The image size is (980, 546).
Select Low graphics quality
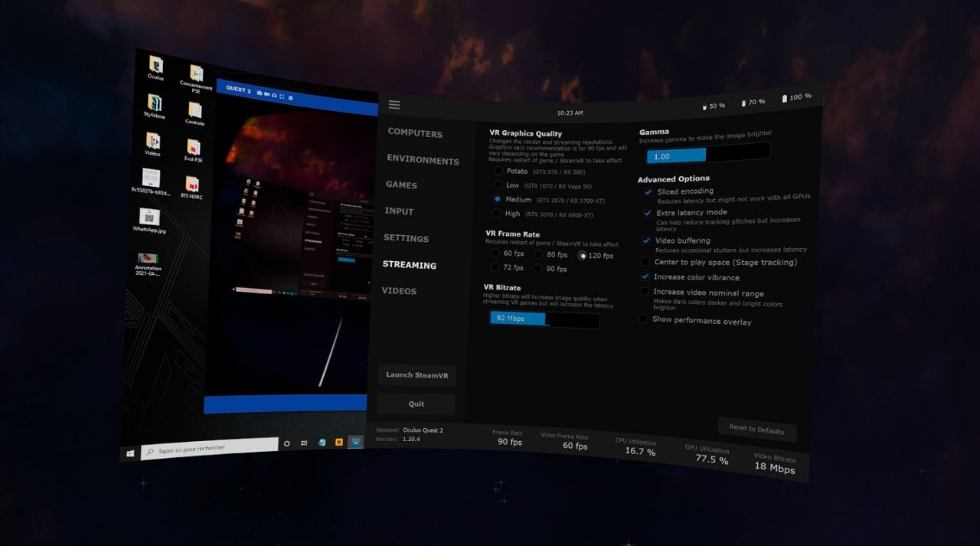(x=498, y=185)
